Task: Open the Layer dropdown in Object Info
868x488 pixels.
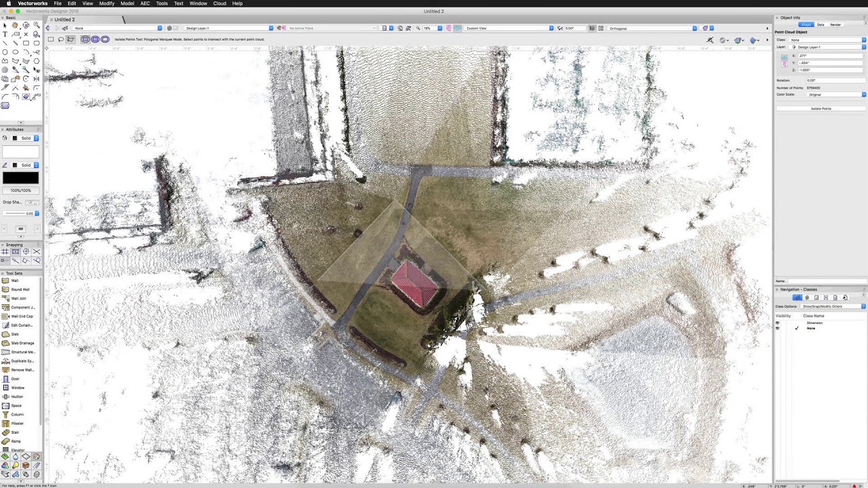Action: (x=827, y=47)
